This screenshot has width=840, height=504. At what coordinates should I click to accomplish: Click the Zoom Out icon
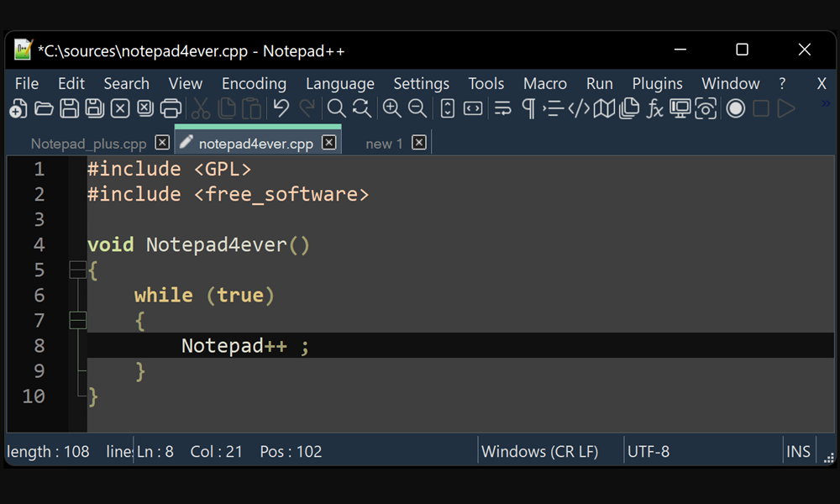(417, 108)
